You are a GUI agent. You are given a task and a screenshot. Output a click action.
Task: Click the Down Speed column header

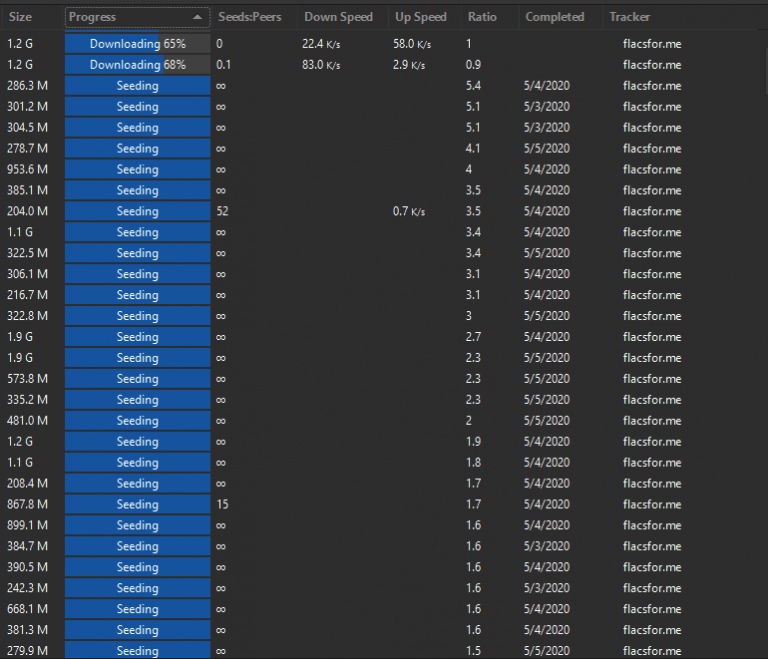coord(338,17)
